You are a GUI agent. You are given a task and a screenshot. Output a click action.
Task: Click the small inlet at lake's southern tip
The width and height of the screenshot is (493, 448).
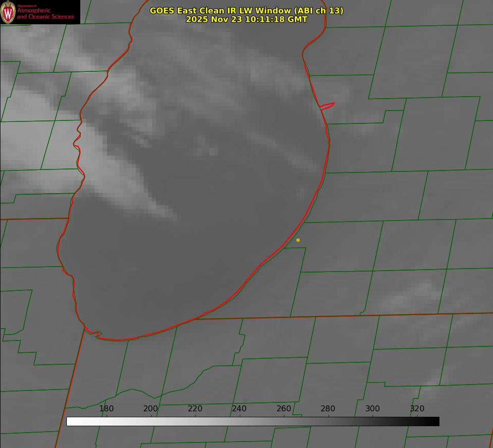point(98,335)
